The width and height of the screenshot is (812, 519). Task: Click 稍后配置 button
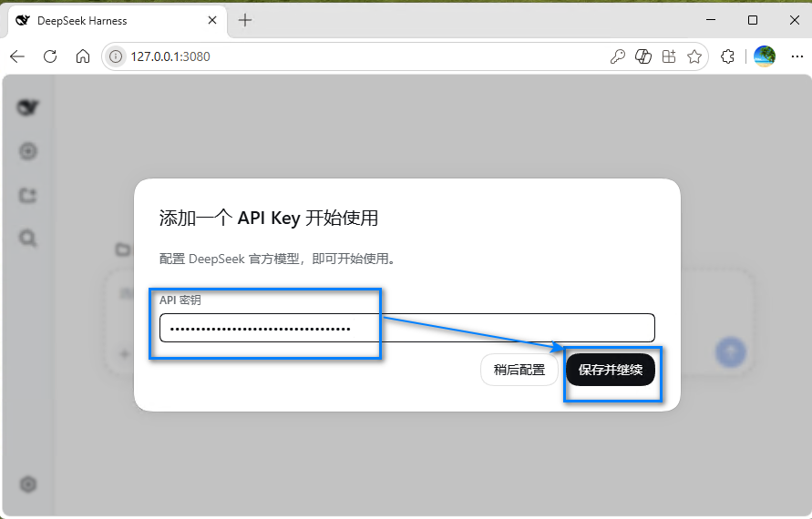519,370
